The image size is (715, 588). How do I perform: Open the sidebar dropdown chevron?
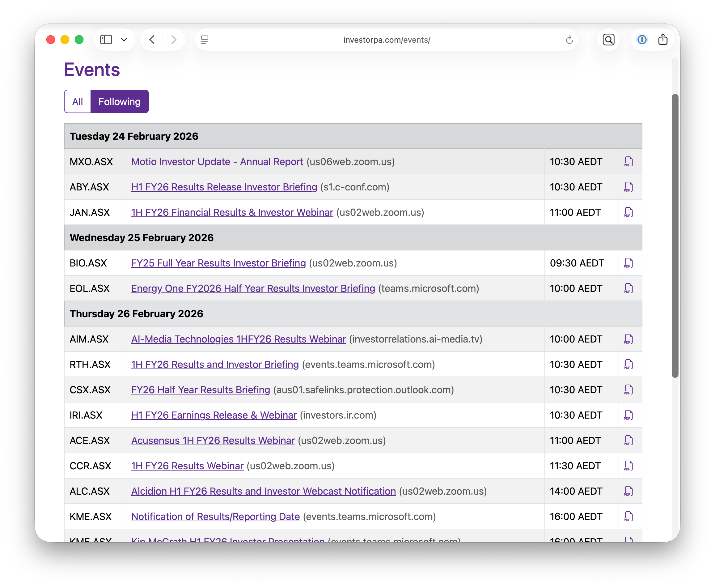click(124, 40)
